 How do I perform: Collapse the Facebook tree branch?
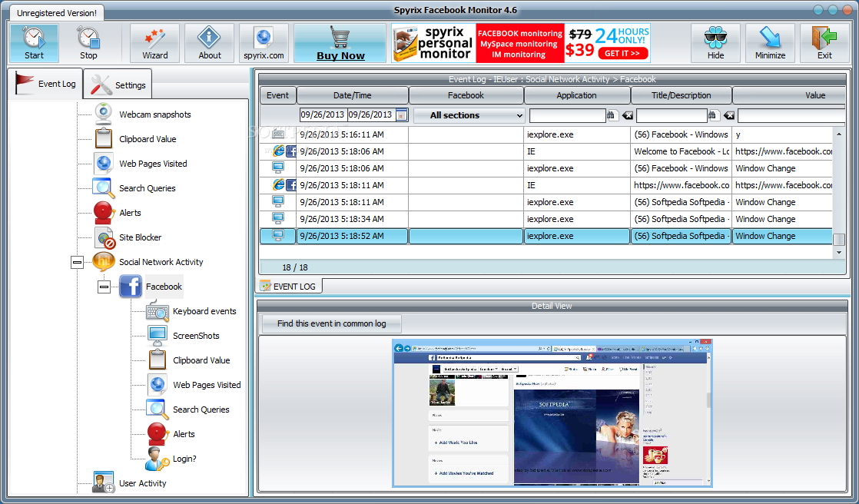pyautogui.click(x=104, y=287)
